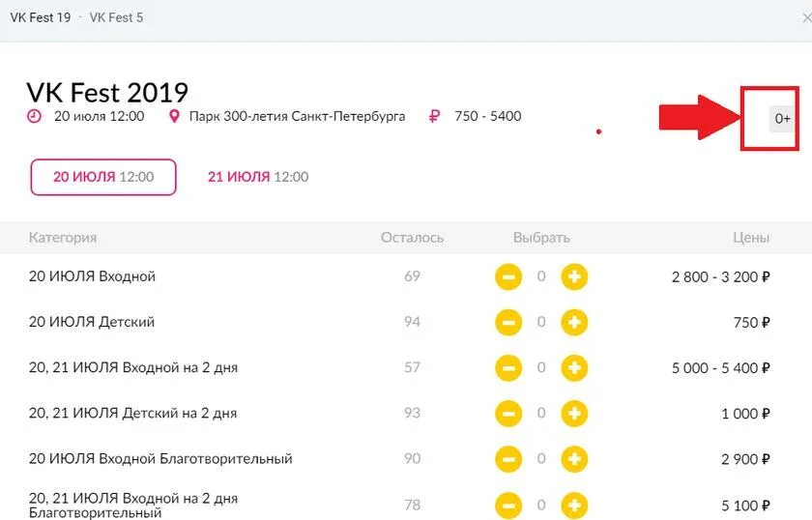The height and width of the screenshot is (520, 812).
Task: Add a Детский на 2 дня ticket
Action: coord(574,414)
